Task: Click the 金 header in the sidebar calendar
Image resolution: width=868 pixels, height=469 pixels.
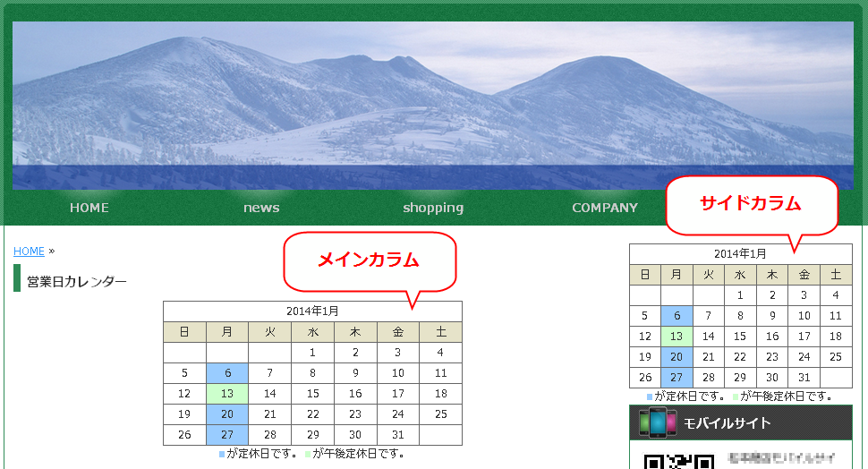Action: (x=804, y=275)
